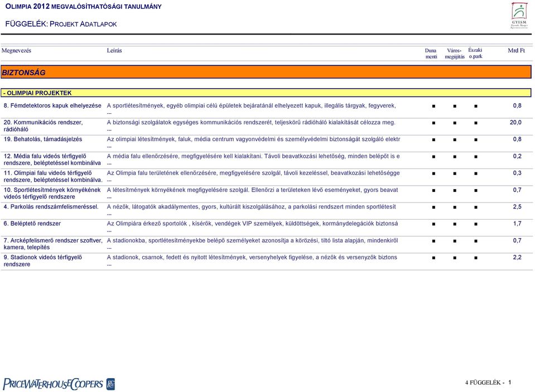Click the Északi o.park marker for Behatolás, támadásjelzés
The height and width of the screenshot is (392, 535).
(x=476, y=139)
